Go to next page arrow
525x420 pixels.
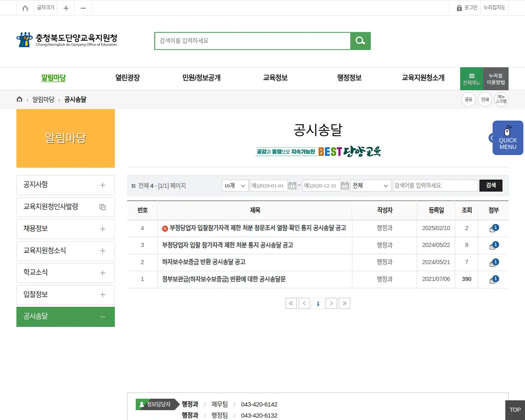click(331, 304)
